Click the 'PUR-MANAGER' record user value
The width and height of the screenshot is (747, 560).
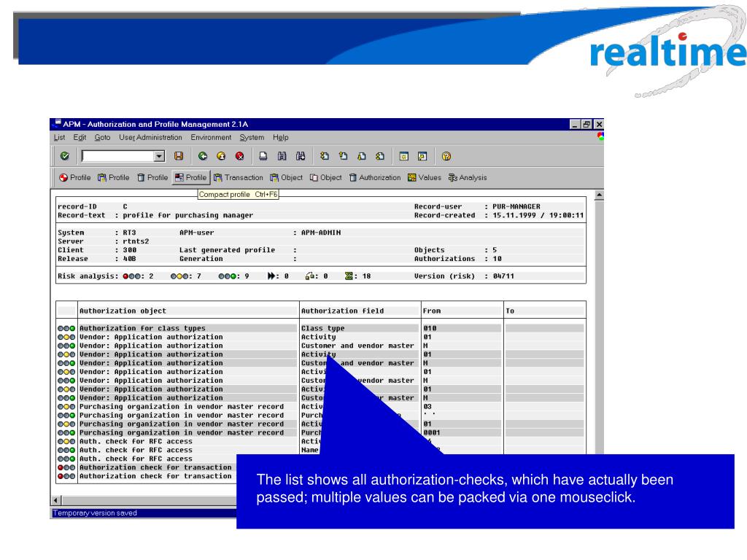(x=516, y=206)
